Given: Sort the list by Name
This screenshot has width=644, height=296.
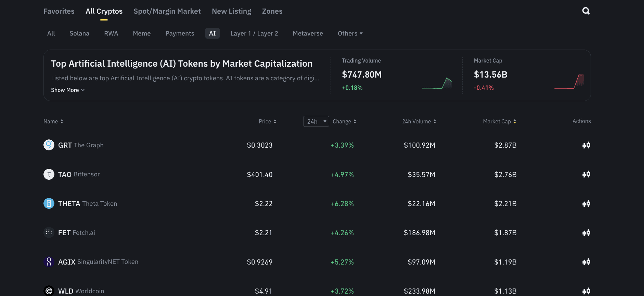Looking at the screenshot, I should 53,121.
